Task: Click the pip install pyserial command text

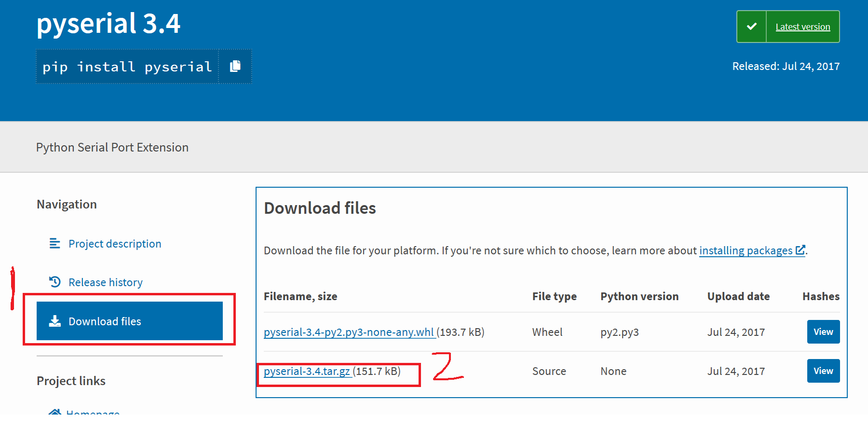Action: (127, 67)
